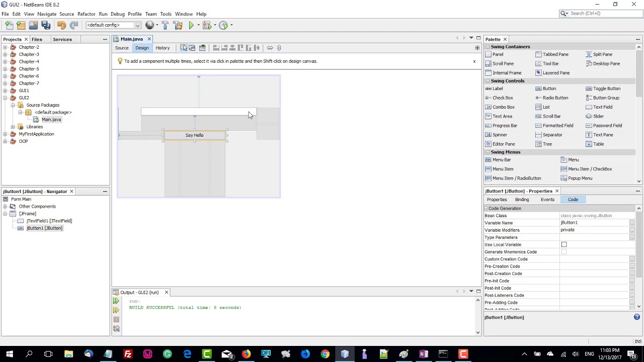Open Output panel settings wrench icon
The width and height of the screenshot is (644, 362).
tap(116, 328)
